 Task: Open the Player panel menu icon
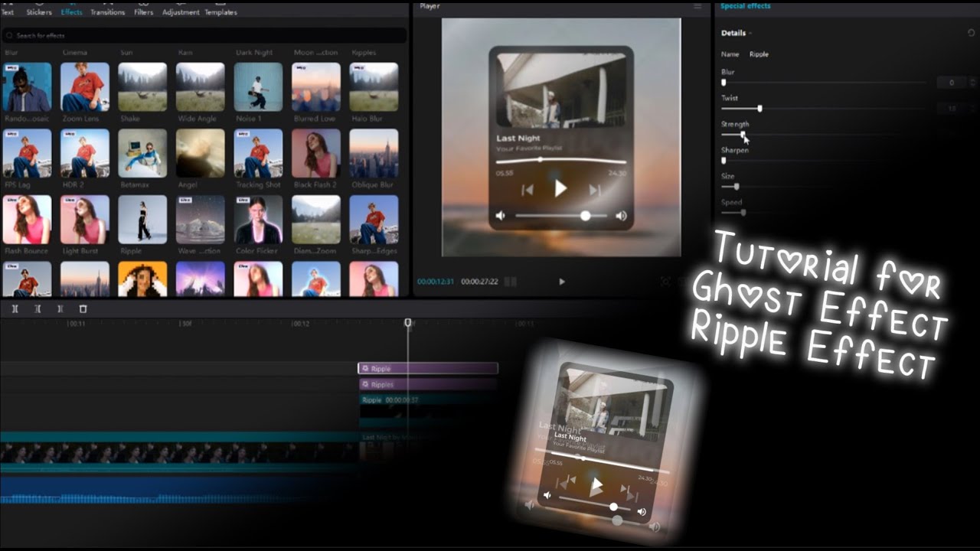697,6
